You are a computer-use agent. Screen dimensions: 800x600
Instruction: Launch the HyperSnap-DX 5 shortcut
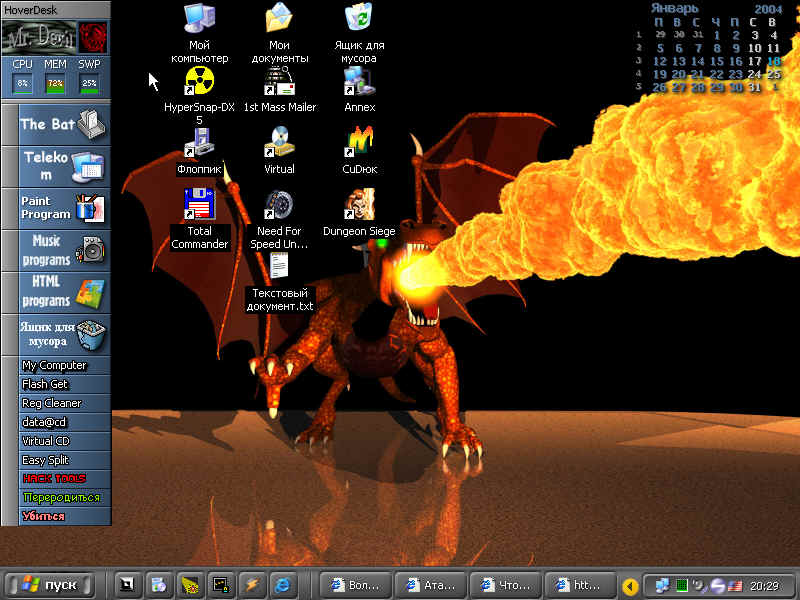click(x=199, y=95)
